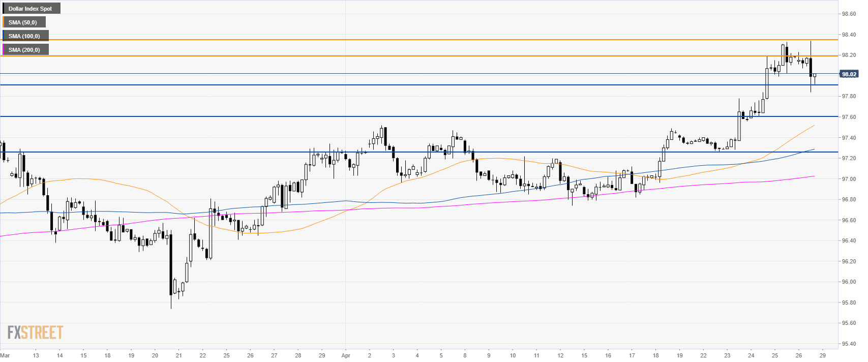Select date 21 on the time axis
The width and height of the screenshot is (868, 362).
pyautogui.click(x=178, y=355)
